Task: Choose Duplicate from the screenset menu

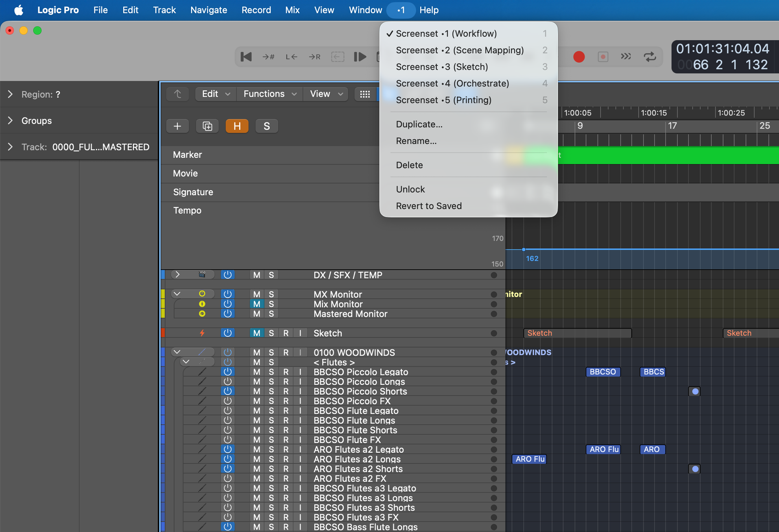Action: point(468,124)
